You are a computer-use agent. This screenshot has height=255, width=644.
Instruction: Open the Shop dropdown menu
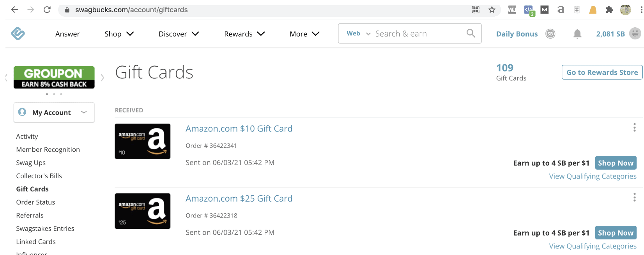pos(119,34)
